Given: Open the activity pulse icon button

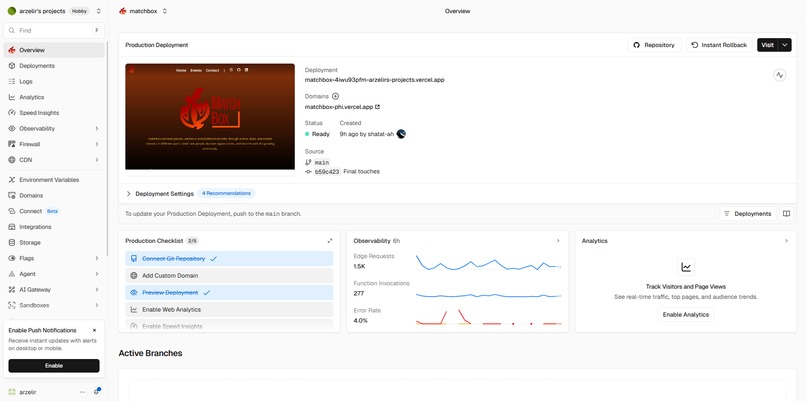Looking at the screenshot, I should pos(780,75).
